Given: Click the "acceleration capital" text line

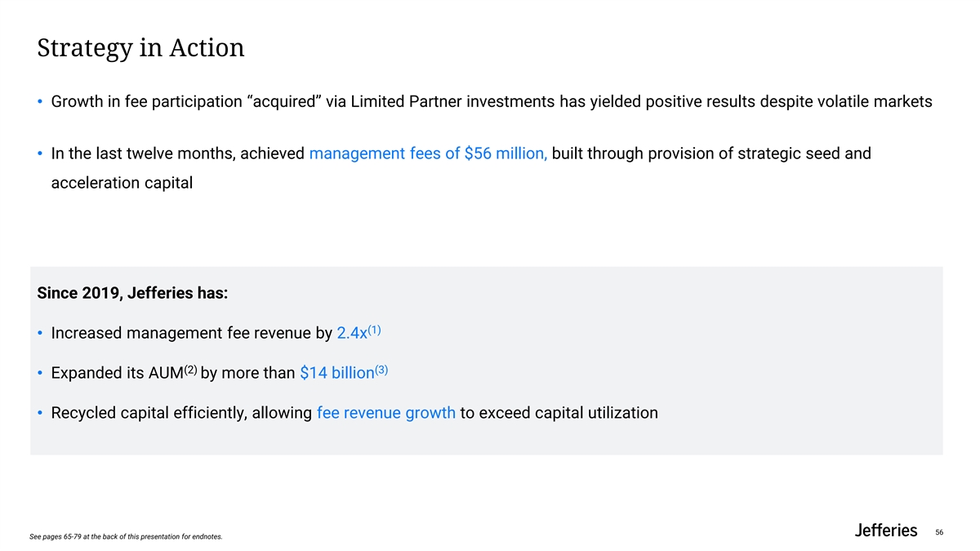Looking at the screenshot, I should click(122, 183).
